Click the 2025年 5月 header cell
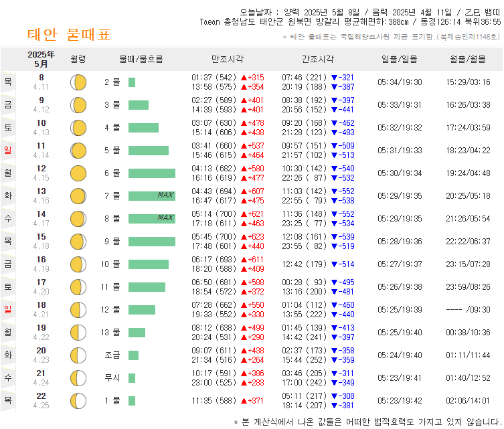 point(41,59)
